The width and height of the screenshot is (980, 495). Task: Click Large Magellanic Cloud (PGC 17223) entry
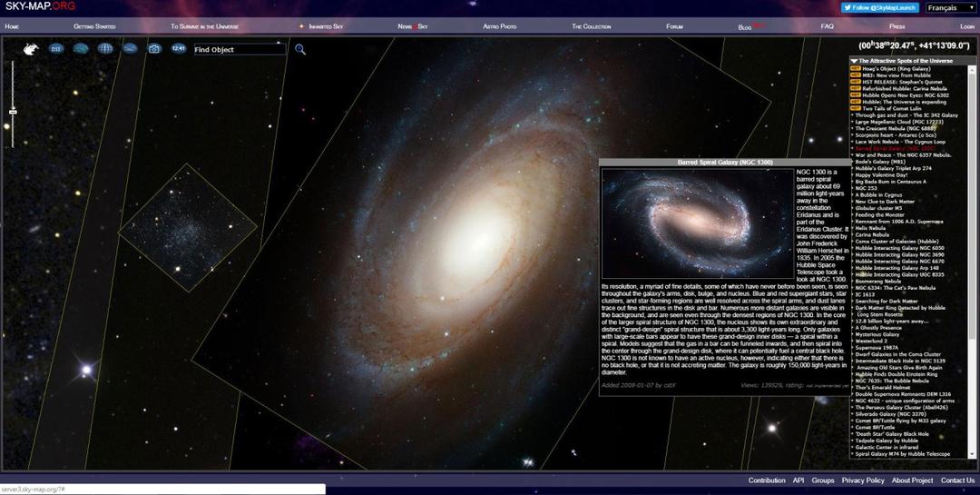(898, 122)
